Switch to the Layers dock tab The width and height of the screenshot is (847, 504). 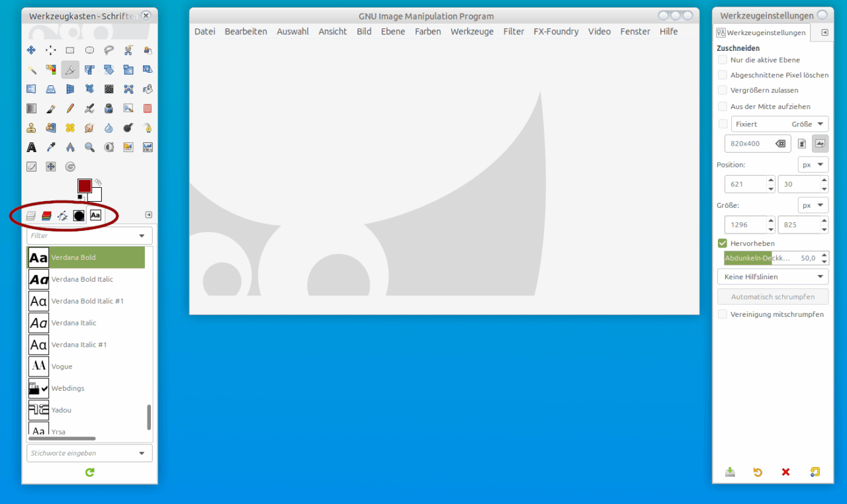30,216
